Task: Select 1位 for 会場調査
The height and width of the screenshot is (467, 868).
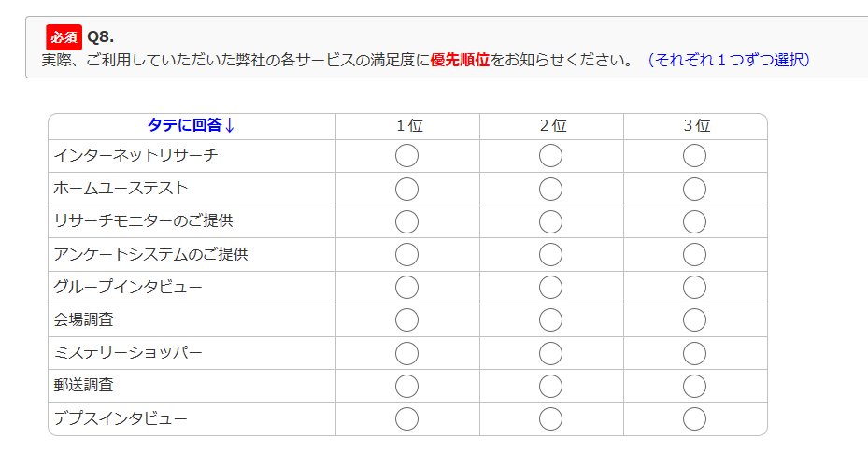Action: point(406,319)
